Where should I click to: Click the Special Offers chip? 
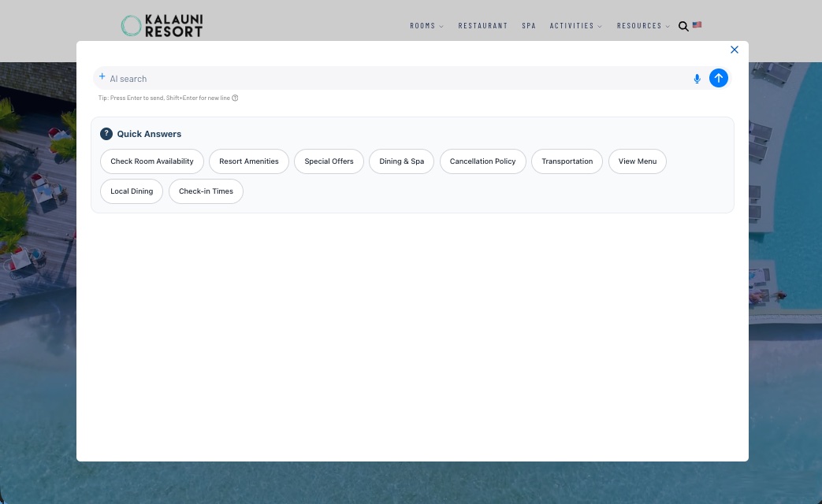pyautogui.click(x=329, y=161)
